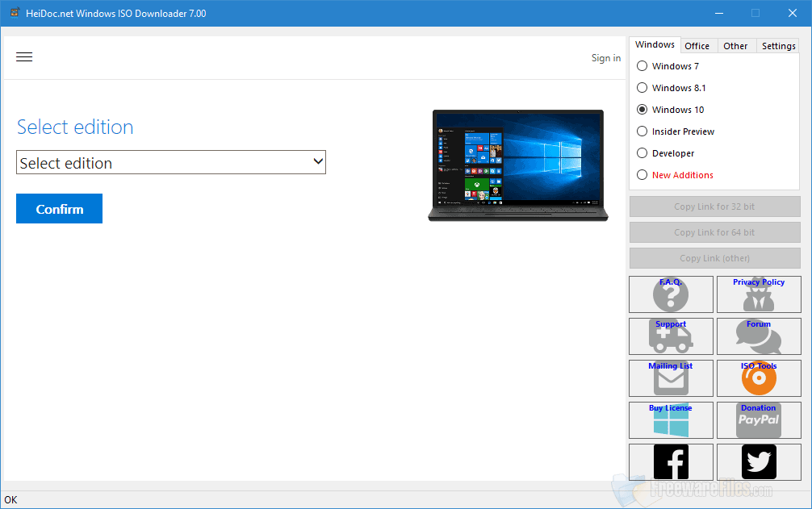Select the Windows 7 option
Image resolution: width=812 pixels, height=509 pixels.
[x=642, y=65]
